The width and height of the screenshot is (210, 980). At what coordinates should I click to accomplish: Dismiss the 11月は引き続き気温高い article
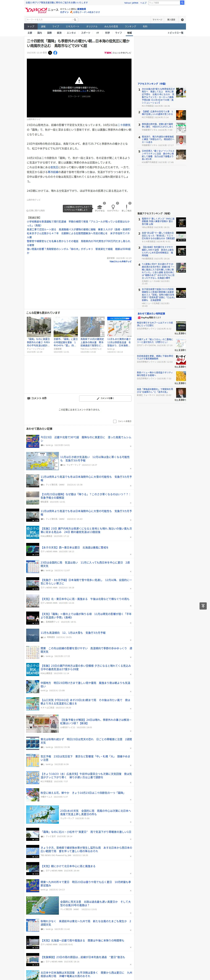click(x=130, y=469)
